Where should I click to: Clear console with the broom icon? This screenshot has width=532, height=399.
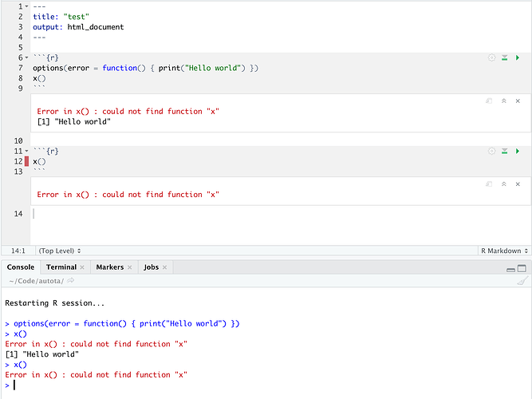(x=522, y=281)
